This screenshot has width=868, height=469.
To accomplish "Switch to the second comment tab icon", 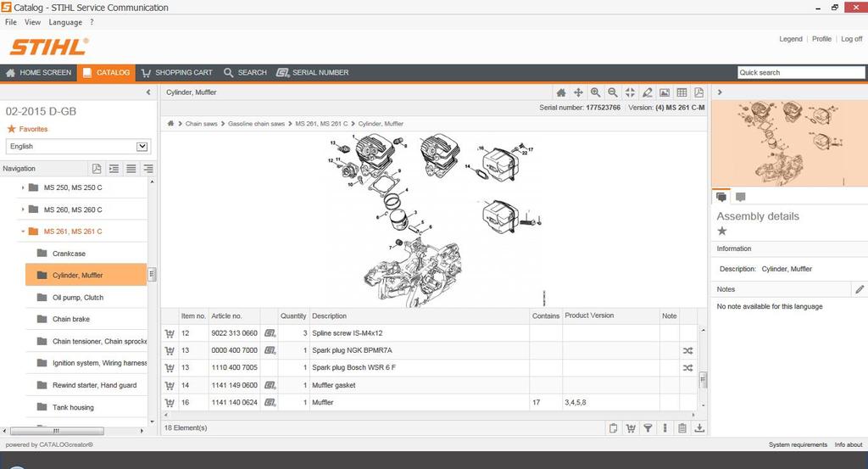I will point(740,197).
